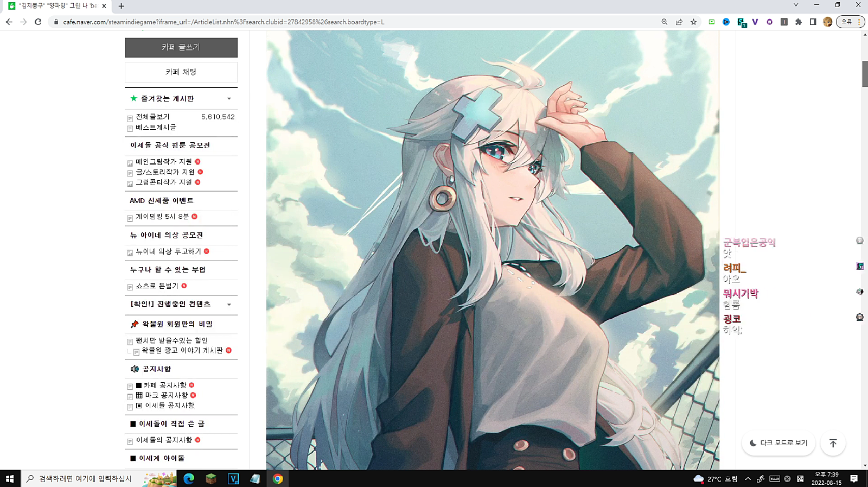Show hidden system tray icons
The height and width of the screenshot is (487, 868).
(x=748, y=478)
